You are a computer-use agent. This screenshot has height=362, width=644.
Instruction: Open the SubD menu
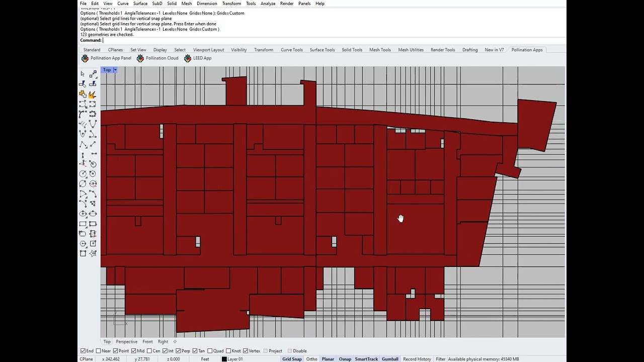[x=157, y=4]
